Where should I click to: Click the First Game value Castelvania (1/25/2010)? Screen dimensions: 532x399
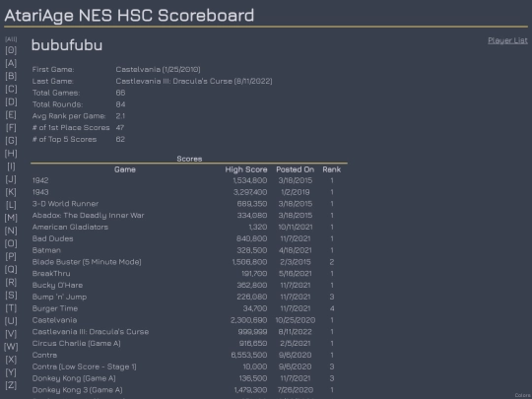158,70
